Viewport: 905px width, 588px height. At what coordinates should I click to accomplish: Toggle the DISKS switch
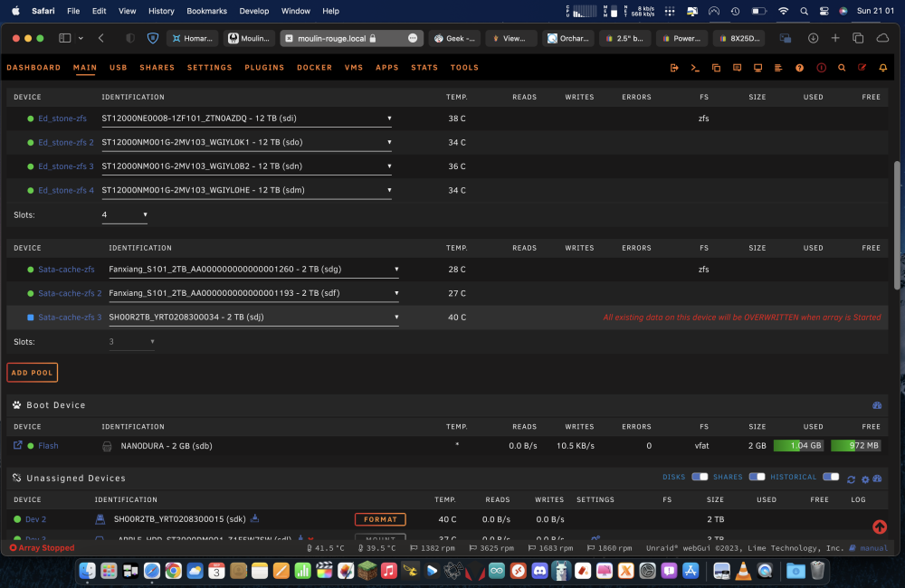click(700, 477)
